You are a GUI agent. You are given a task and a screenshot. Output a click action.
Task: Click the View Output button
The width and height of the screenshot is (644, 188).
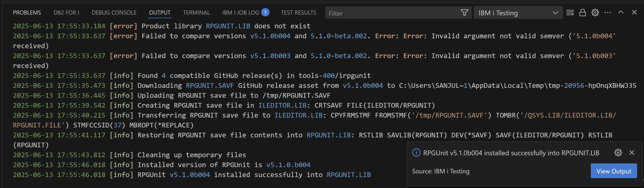[614, 171]
